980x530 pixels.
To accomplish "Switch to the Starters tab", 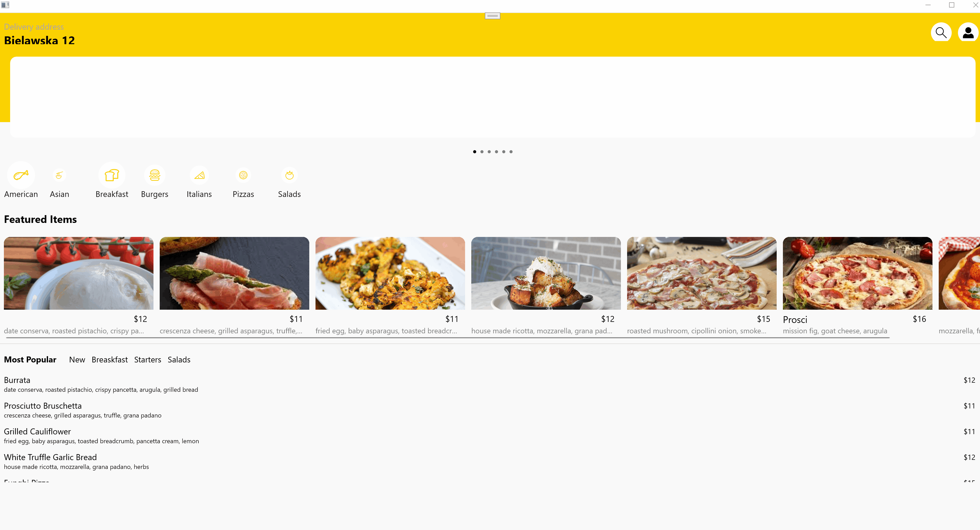I will coord(147,359).
